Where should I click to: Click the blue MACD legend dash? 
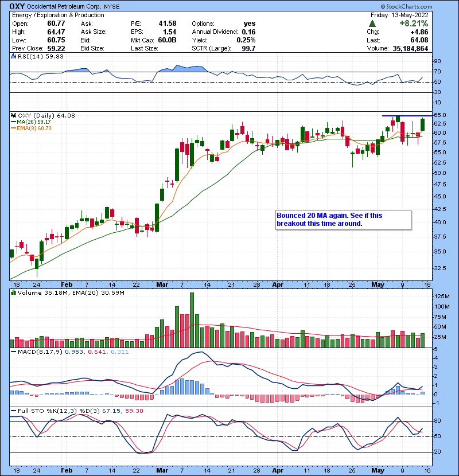[x=13, y=352]
